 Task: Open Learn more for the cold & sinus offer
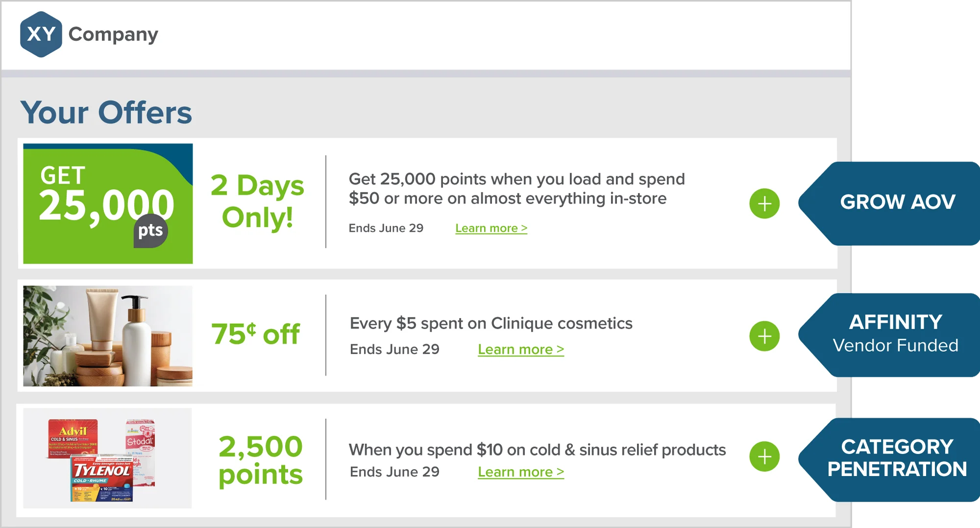point(521,472)
